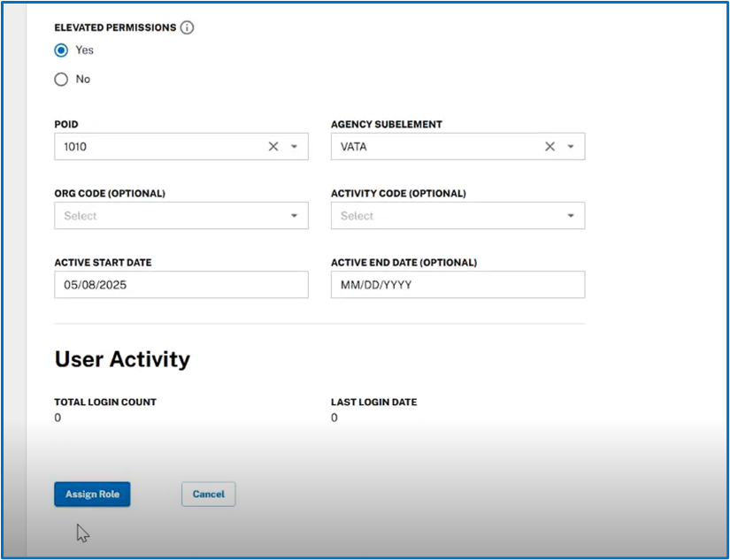Open the Activity Code (Optional) dropdown
The image size is (730, 560).
[x=571, y=215]
